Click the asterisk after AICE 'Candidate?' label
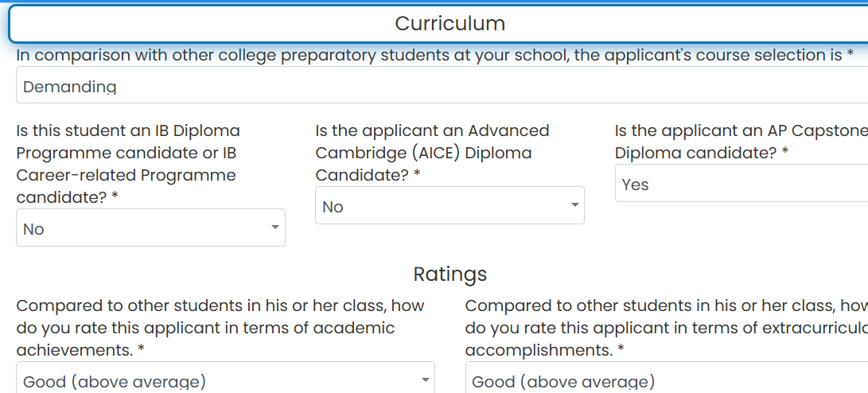Image resolution: width=868 pixels, height=393 pixels. pyautogui.click(x=417, y=173)
